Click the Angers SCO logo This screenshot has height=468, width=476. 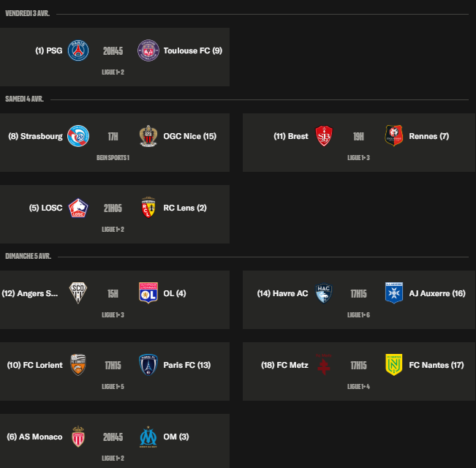[x=78, y=293]
